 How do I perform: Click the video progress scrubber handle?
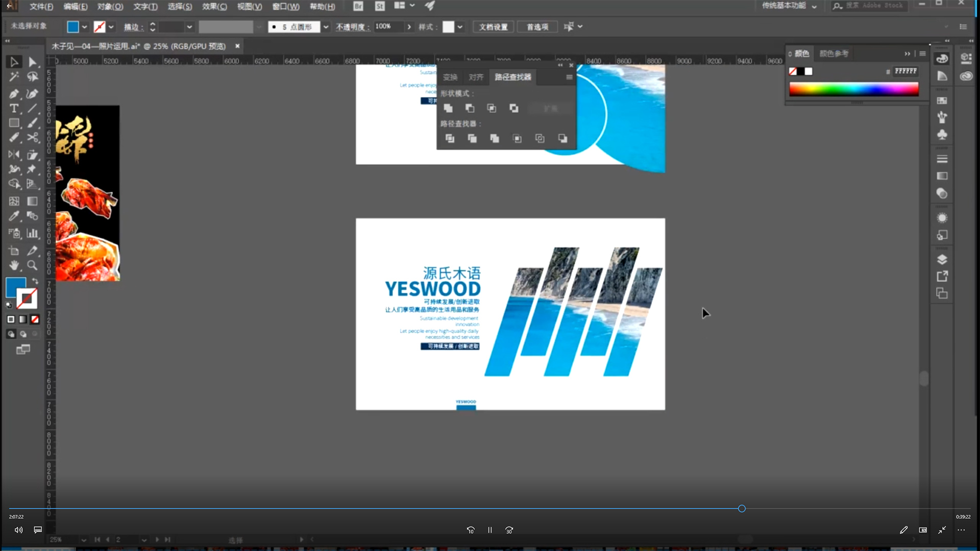pyautogui.click(x=742, y=509)
